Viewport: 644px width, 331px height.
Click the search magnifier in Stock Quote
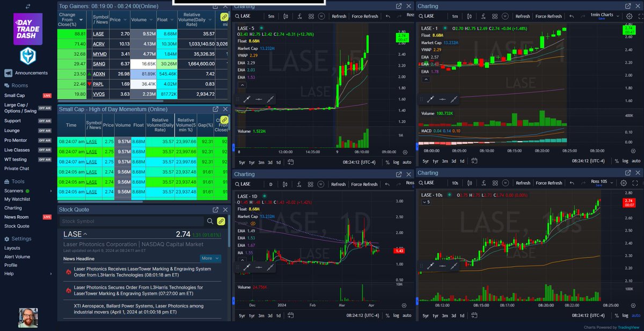(x=210, y=221)
